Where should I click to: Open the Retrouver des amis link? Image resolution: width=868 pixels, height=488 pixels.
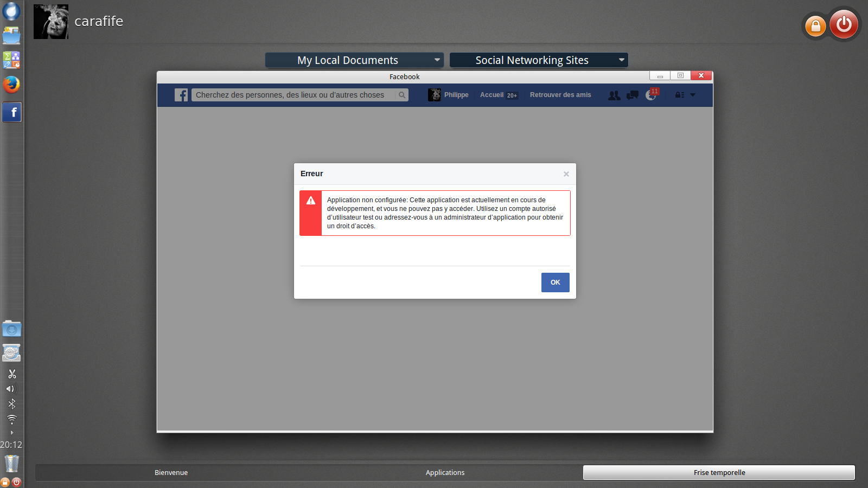(x=560, y=95)
